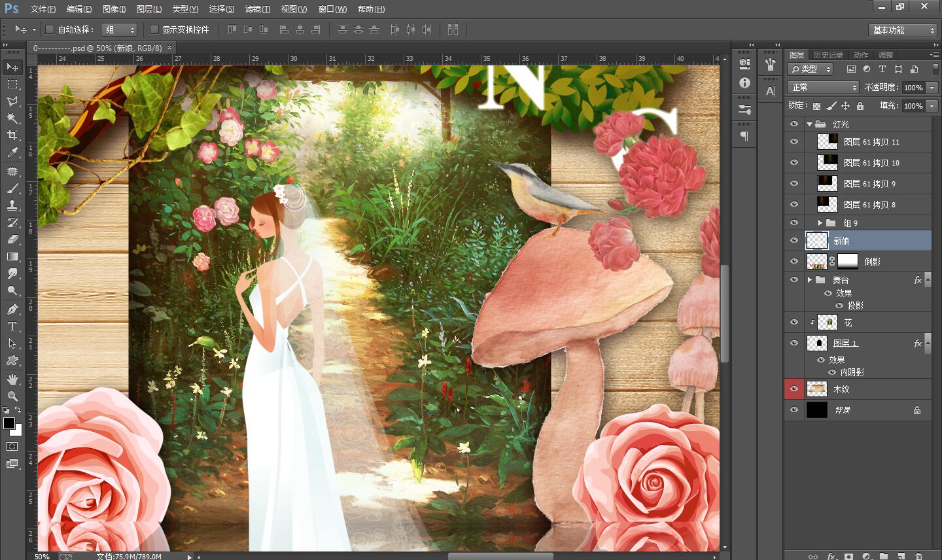The image size is (942, 560).
Task: Expand the 舞台 group
Action: (810, 279)
